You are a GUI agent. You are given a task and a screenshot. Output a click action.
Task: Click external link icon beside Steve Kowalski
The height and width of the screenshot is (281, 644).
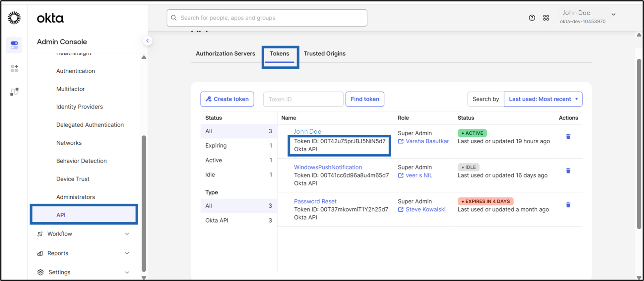point(401,210)
